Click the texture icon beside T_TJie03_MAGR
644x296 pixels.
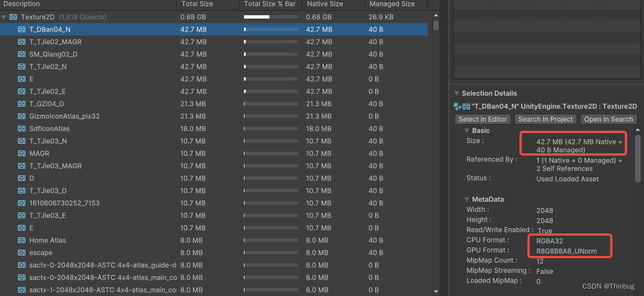[x=22, y=166]
